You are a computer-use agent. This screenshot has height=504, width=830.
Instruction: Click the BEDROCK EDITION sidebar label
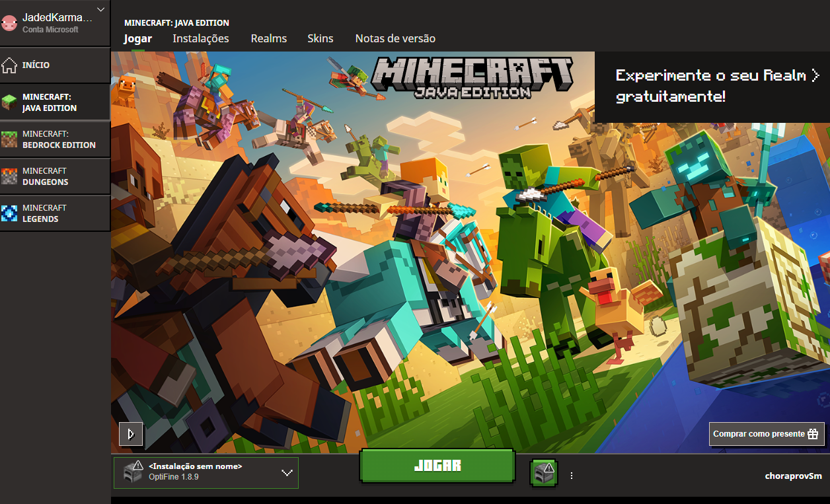pyautogui.click(x=59, y=145)
